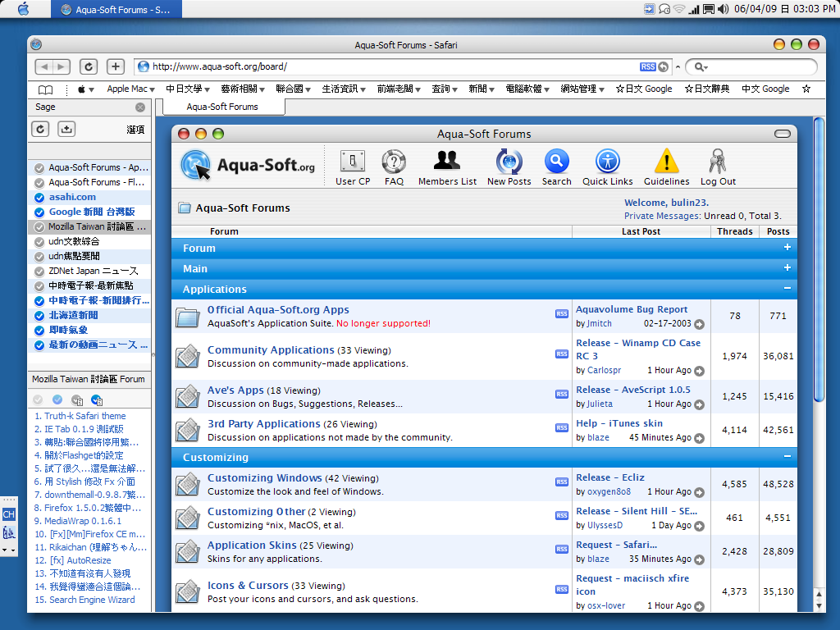The width and height of the screenshot is (840, 630).
Task: Click the FAQ lifebuoy icon
Action: point(394,161)
